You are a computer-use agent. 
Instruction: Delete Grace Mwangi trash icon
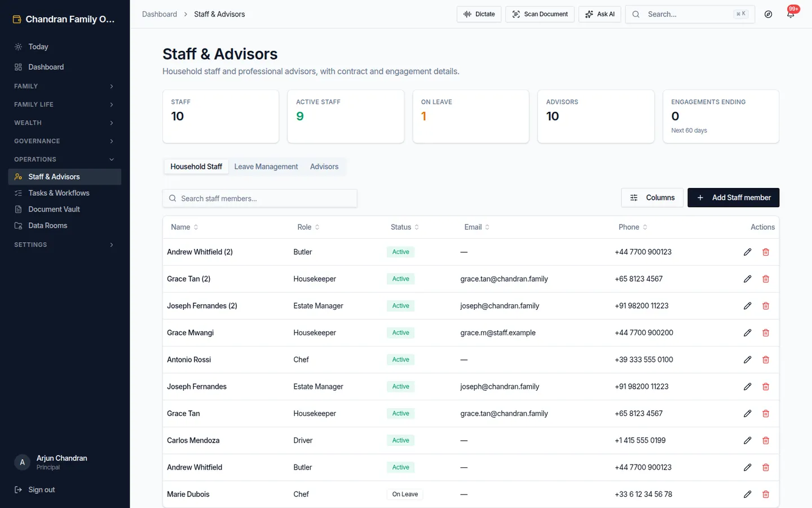click(x=766, y=333)
